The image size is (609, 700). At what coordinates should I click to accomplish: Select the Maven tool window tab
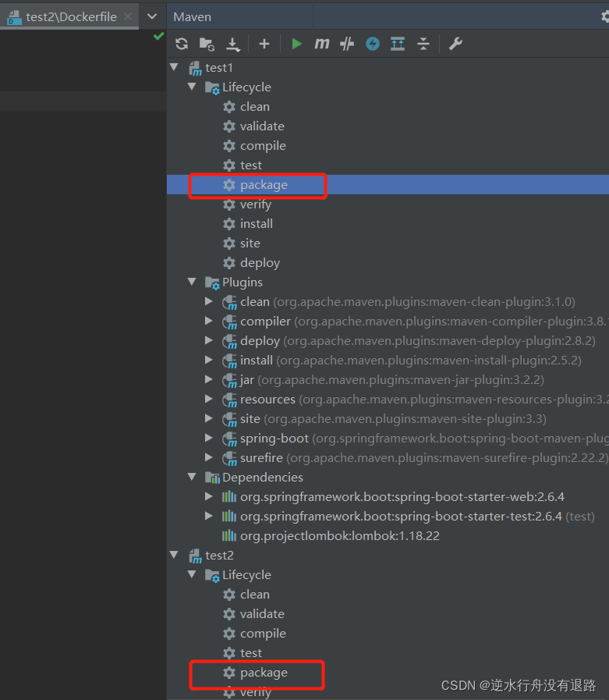pos(193,17)
